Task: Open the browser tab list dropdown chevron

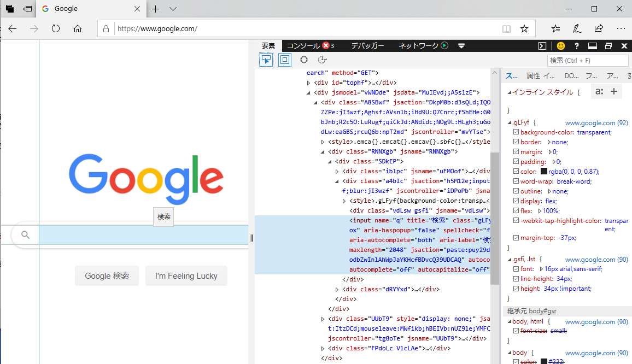Action: click(x=173, y=9)
